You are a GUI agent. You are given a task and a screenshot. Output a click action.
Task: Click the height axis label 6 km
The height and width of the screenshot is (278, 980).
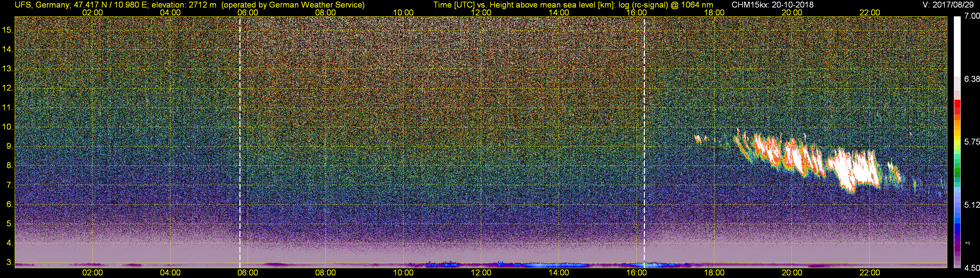[9, 204]
